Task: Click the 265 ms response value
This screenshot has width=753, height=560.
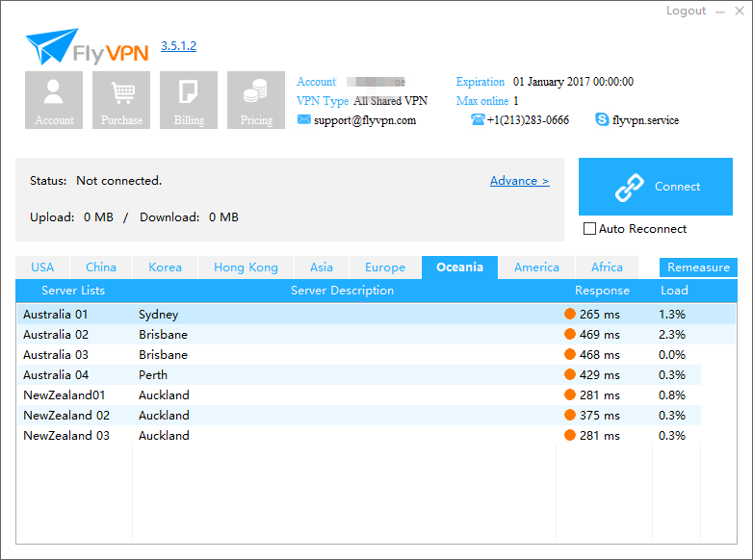Action: [x=599, y=315]
